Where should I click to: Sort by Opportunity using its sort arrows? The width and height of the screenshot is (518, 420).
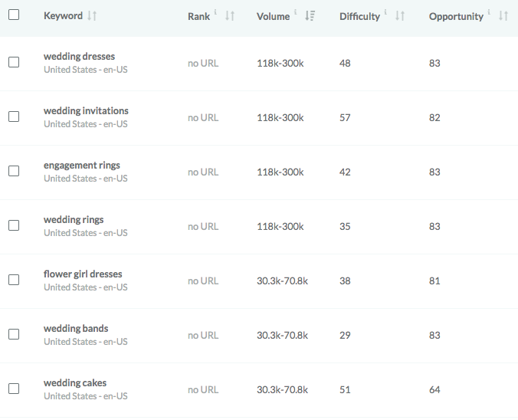pyautogui.click(x=503, y=16)
